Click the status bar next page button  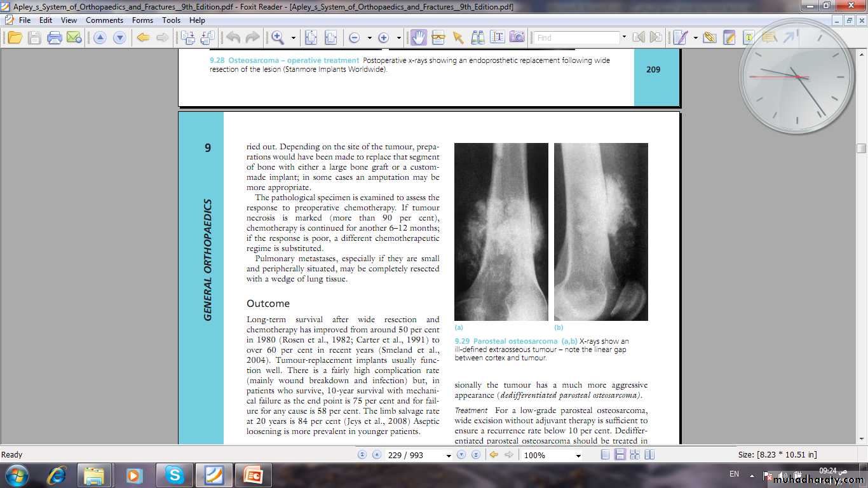coord(462,455)
